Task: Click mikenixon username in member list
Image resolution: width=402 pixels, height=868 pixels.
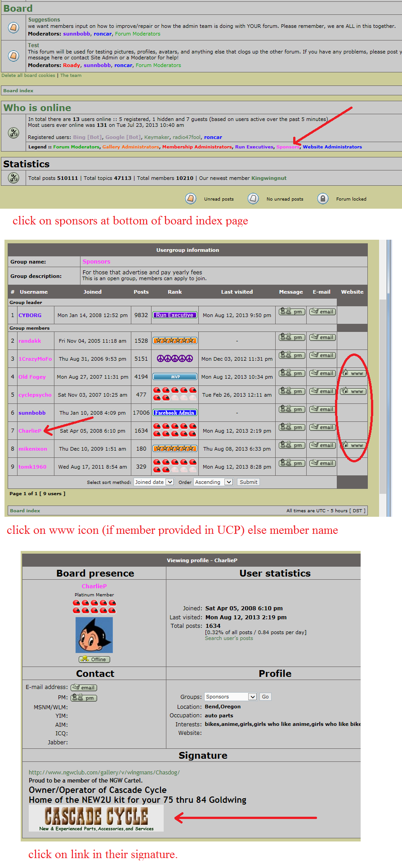Action: pos(33,449)
